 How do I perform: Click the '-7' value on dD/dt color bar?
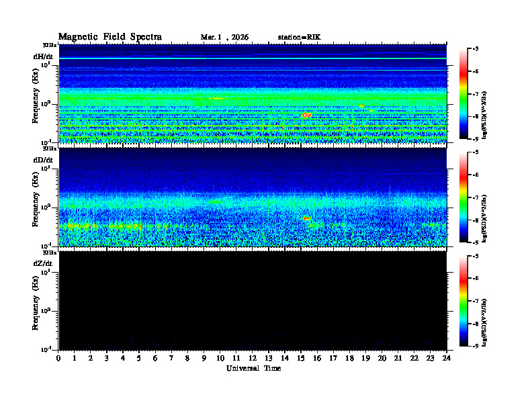(476, 197)
